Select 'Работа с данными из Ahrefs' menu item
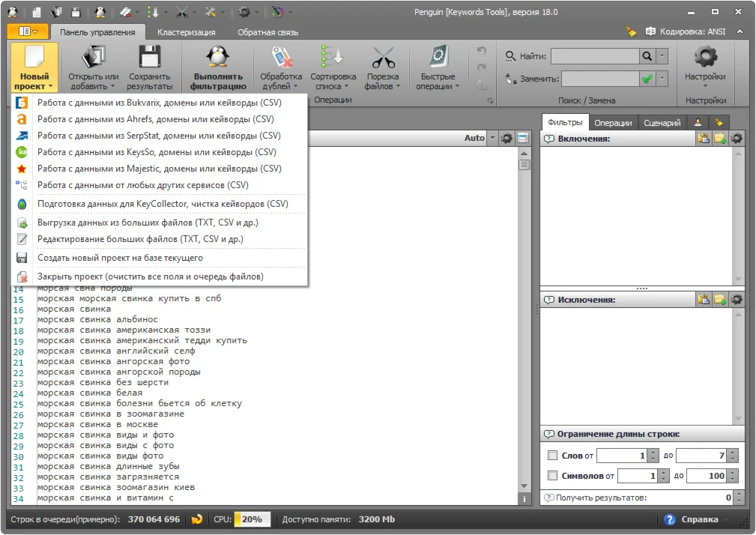This screenshot has width=756, height=535. pyautogui.click(x=155, y=119)
